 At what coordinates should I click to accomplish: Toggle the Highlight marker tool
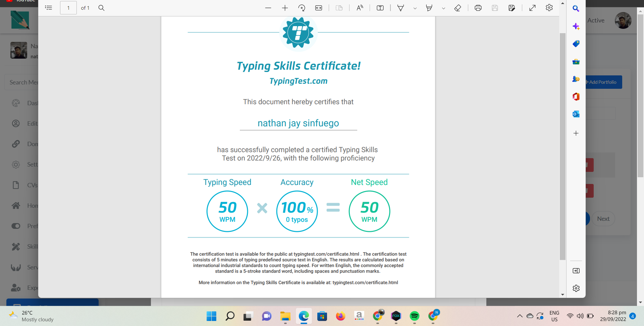click(429, 8)
